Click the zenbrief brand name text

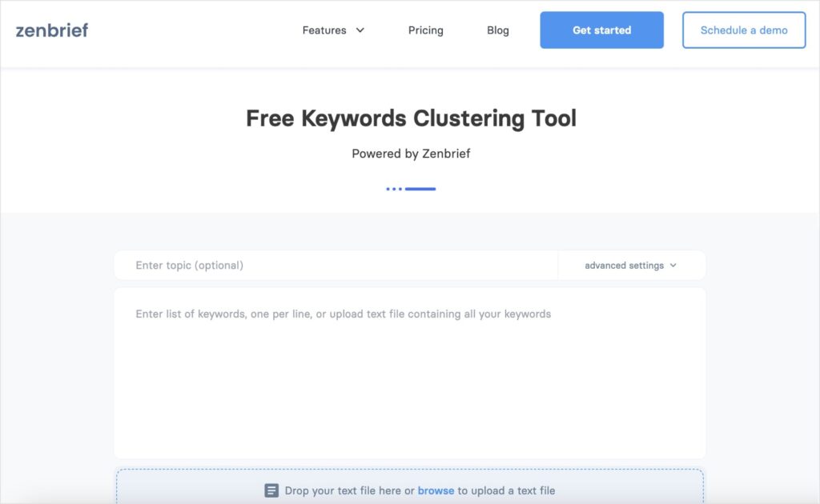coord(50,30)
